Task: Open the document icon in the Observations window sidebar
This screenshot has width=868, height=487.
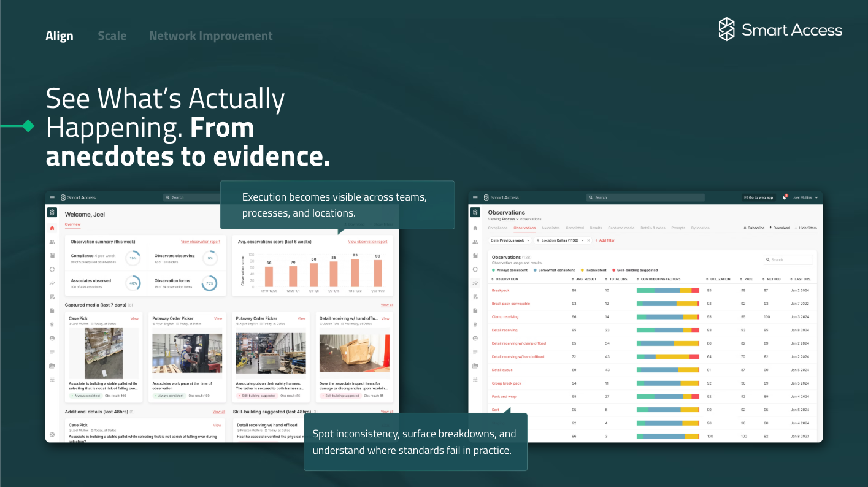Action: 475,310
